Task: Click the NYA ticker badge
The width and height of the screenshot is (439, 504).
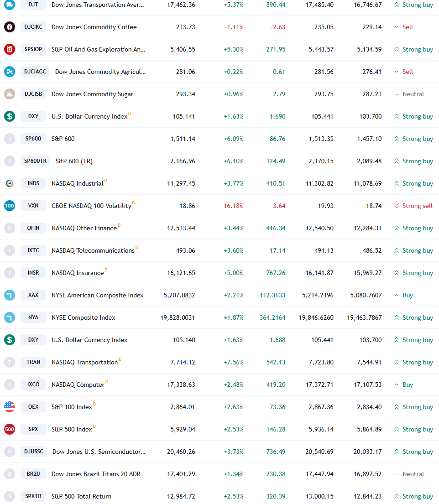Action: [33, 317]
